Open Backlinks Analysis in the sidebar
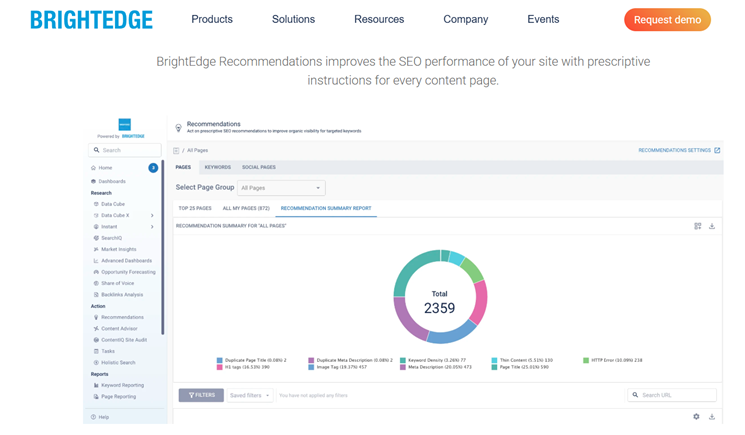Image resolution: width=745 pixels, height=435 pixels. coord(122,295)
